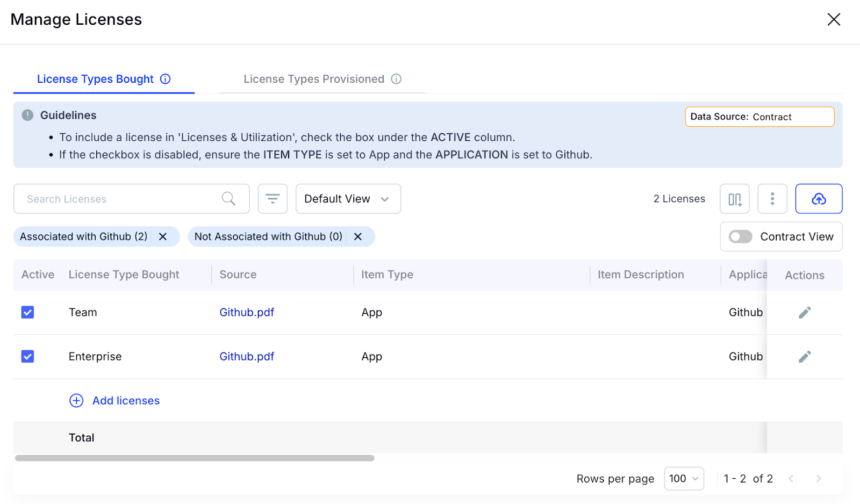Click the cloud upload button

pyautogui.click(x=819, y=199)
